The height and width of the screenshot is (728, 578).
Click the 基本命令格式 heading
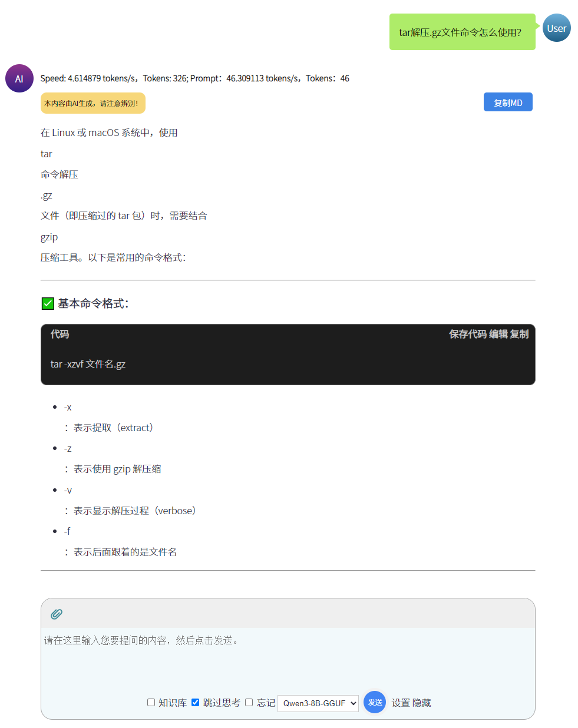(93, 303)
